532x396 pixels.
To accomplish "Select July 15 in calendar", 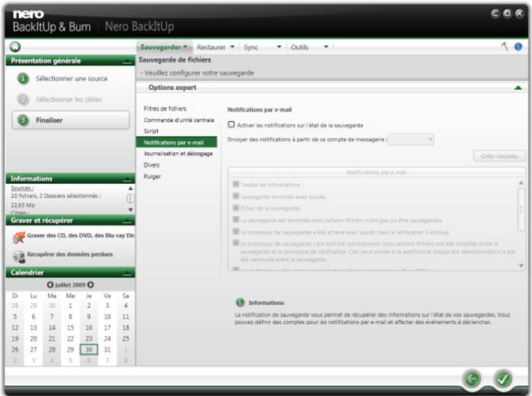I will [x=70, y=328].
